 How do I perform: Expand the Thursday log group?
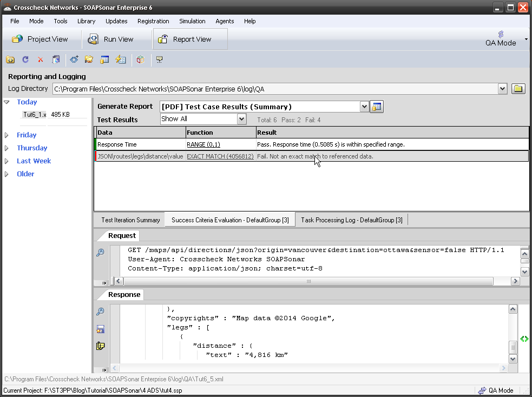(x=6, y=148)
